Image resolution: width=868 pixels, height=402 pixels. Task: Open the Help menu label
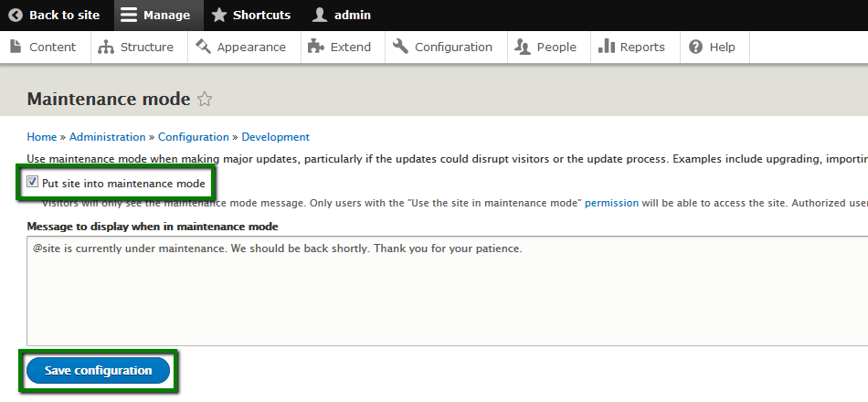(723, 48)
